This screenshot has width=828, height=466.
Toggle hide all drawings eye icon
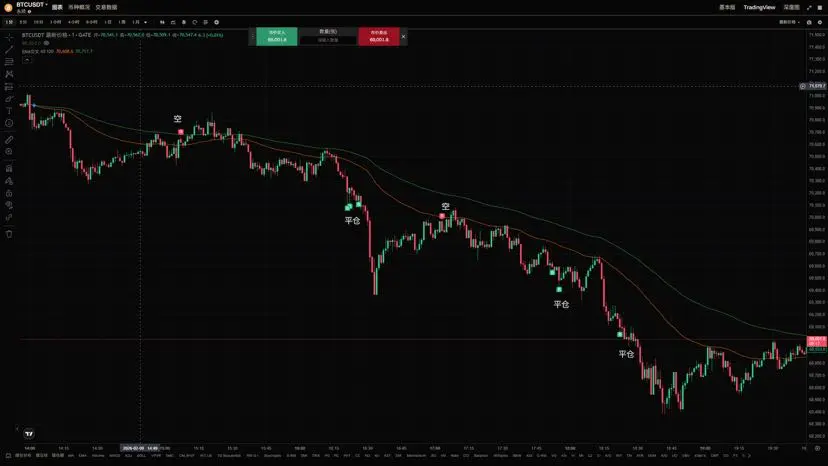(x=9, y=205)
